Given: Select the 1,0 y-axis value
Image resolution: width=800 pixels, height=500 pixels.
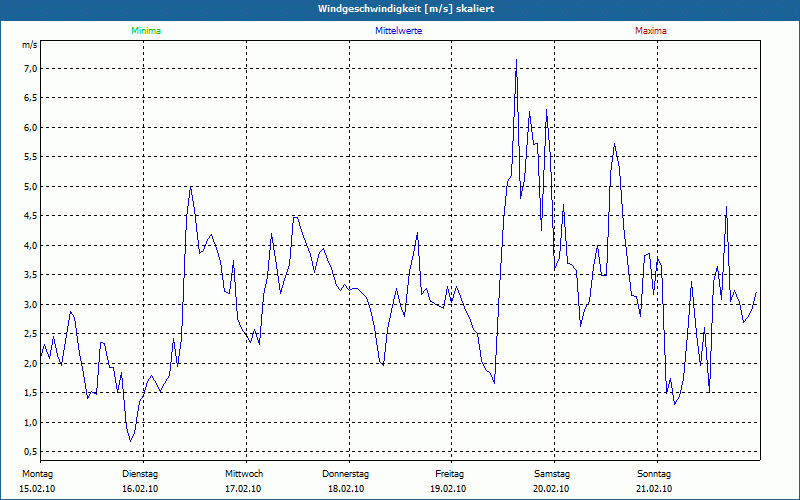Looking at the screenshot, I should pyautogui.click(x=31, y=422).
